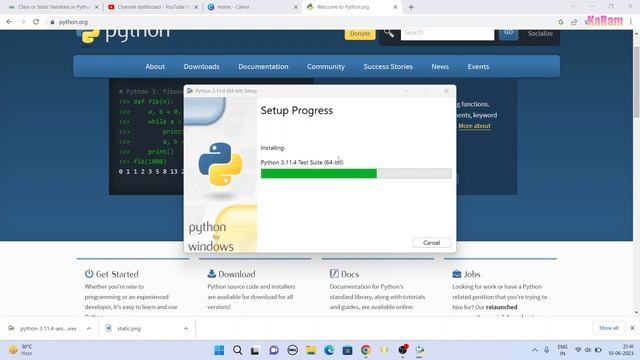The image size is (640, 360).
Task: Open python-3.11.4 exe downloaded file
Action: (x=47, y=328)
